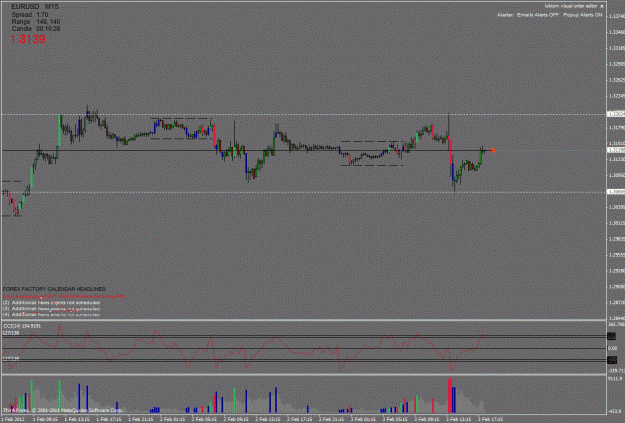Click the 3 Feb 17:15 time label

tap(491, 419)
